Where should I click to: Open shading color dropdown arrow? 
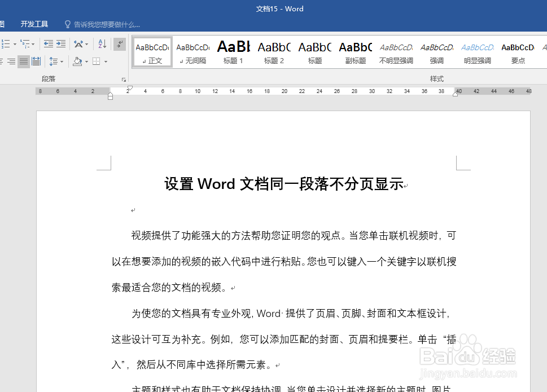click(86, 62)
